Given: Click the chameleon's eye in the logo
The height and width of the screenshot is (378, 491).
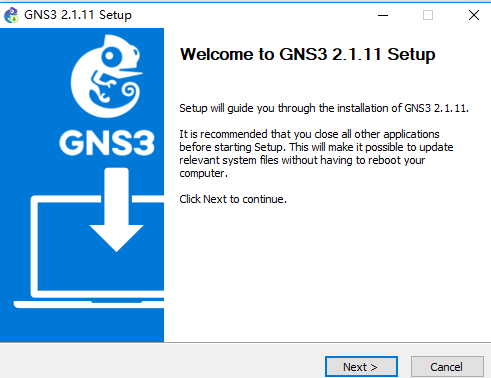Looking at the screenshot, I should point(110,55).
